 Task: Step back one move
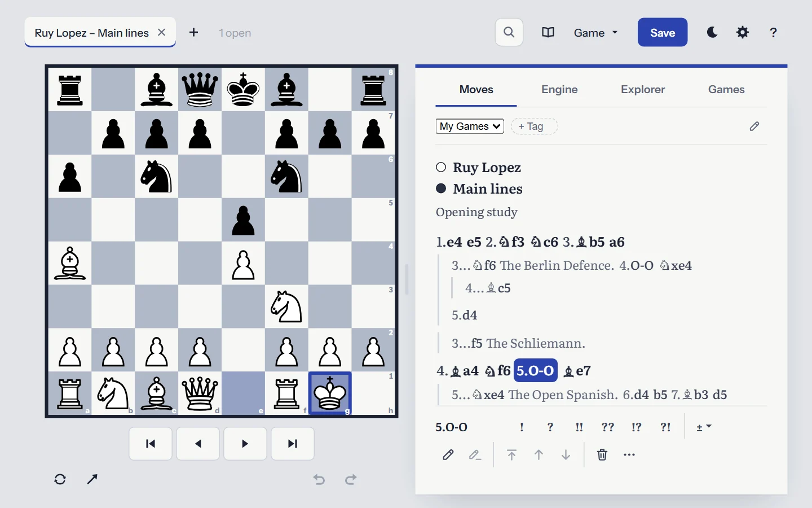[x=198, y=444]
